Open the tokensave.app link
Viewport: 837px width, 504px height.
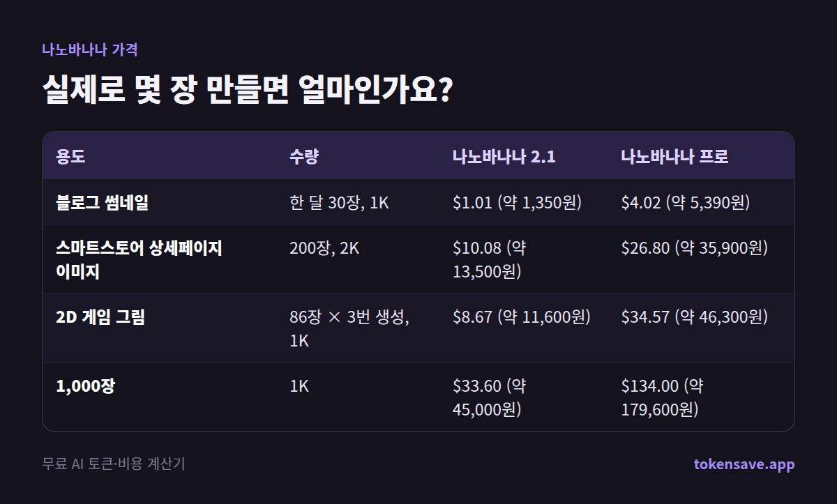pos(744,464)
